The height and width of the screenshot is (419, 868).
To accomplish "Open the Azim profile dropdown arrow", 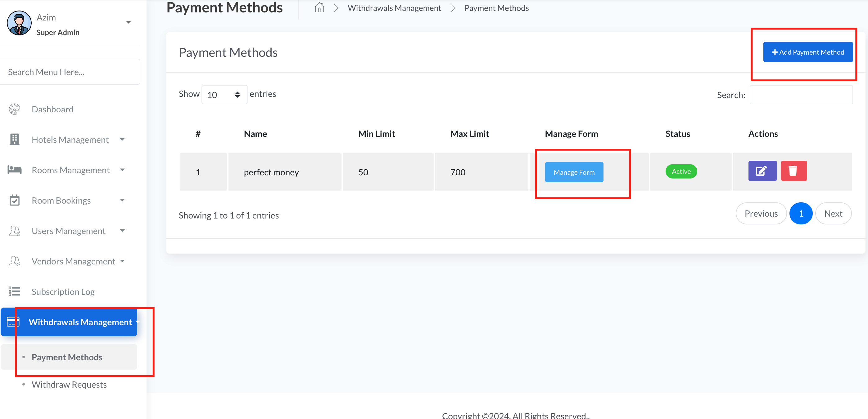I will tap(129, 23).
